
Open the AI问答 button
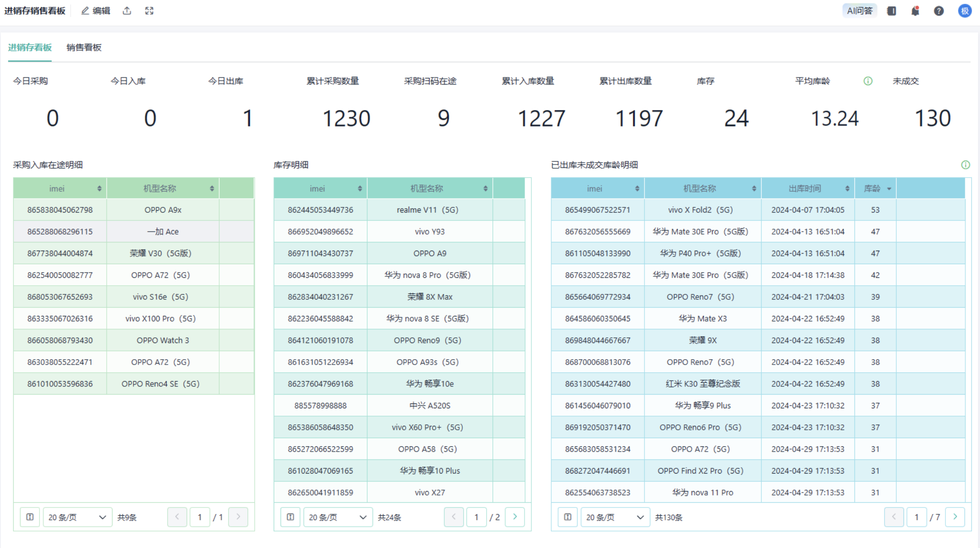click(859, 11)
